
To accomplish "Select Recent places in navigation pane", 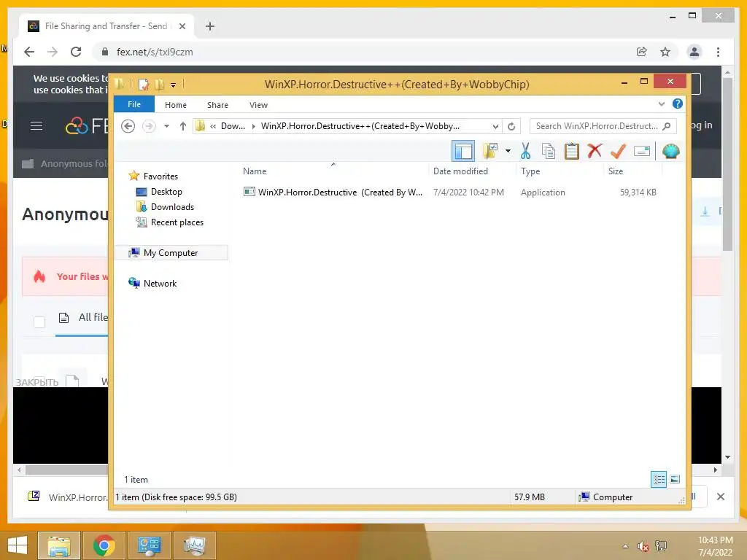I will (177, 222).
